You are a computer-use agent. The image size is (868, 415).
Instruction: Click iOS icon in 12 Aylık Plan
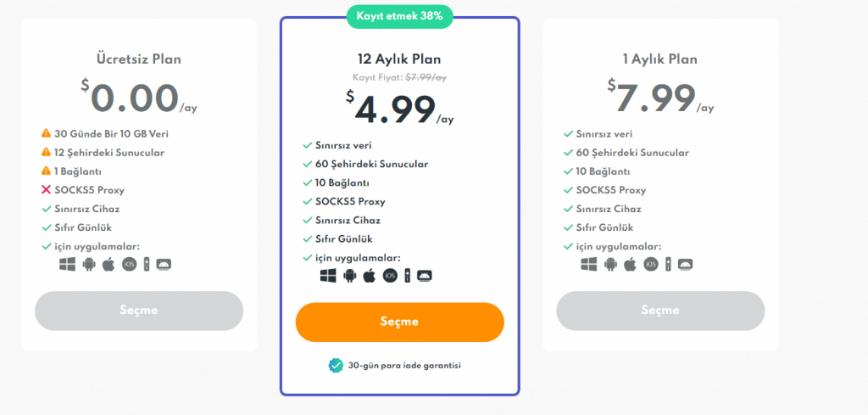(x=390, y=275)
